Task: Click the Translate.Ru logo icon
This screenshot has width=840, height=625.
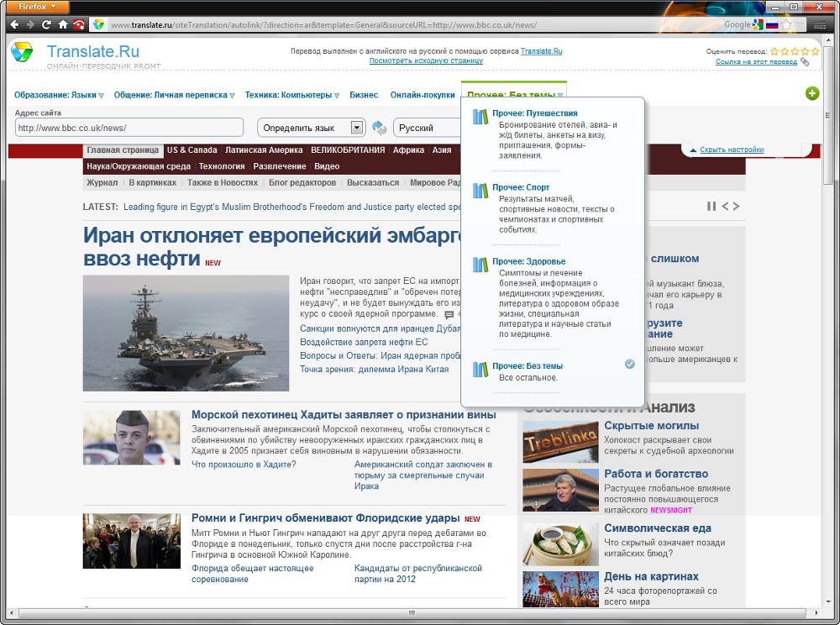Action: (22, 52)
